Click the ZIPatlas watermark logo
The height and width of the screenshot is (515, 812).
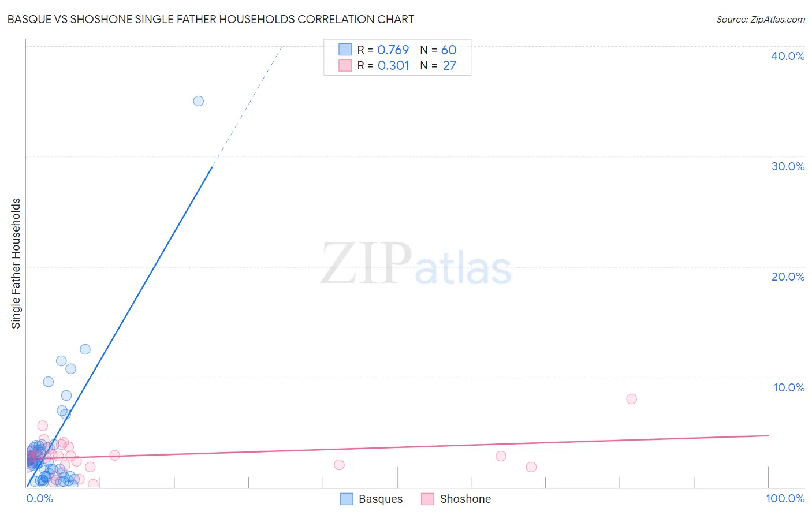point(416,264)
